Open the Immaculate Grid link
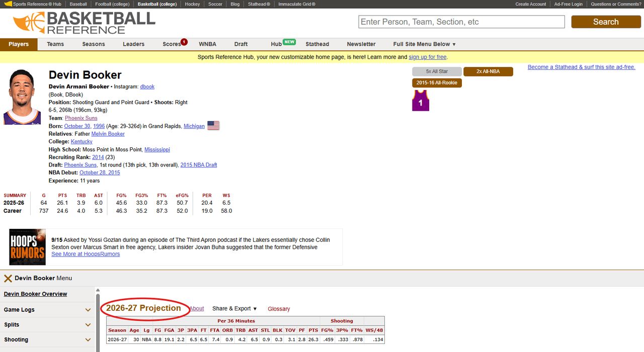Image resolution: width=644 pixels, height=352 pixels. (x=297, y=4)
